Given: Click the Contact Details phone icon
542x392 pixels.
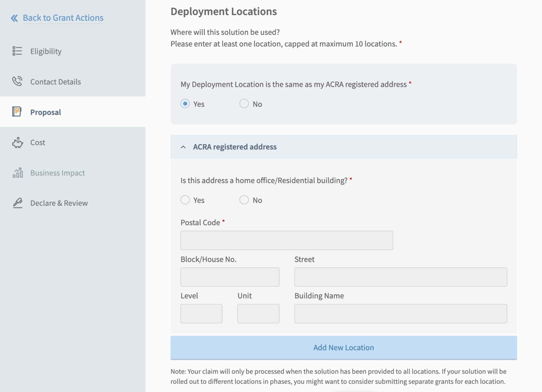Looking at the screenshot, I should [x=17, y=81].
